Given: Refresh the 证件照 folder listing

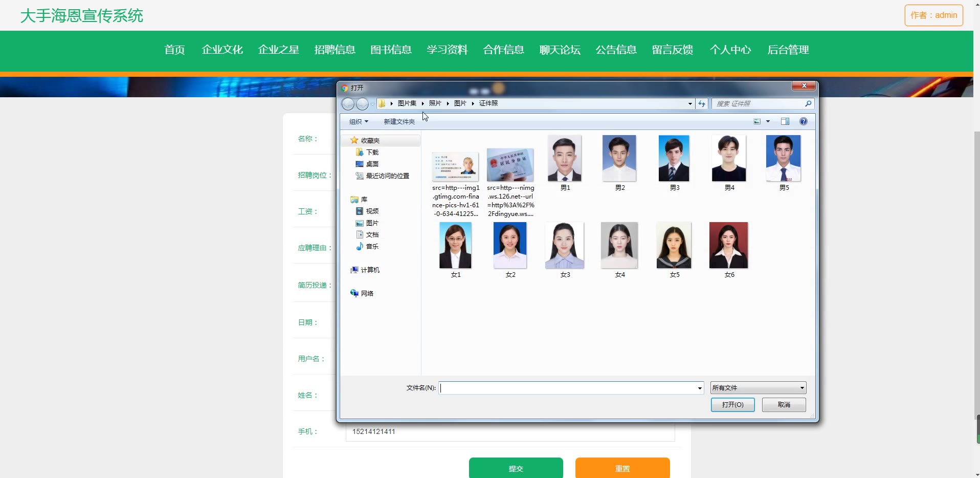Looking at the screenshot, I should (702, 104).
